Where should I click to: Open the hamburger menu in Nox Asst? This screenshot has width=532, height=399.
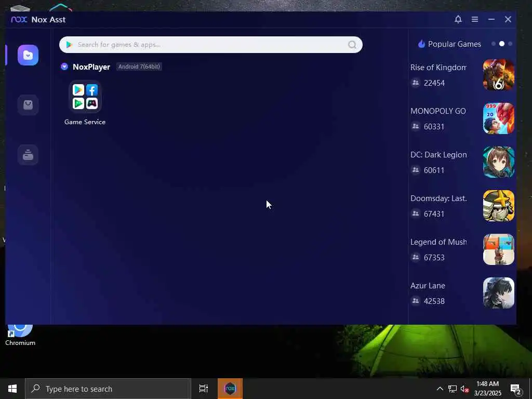475,19
